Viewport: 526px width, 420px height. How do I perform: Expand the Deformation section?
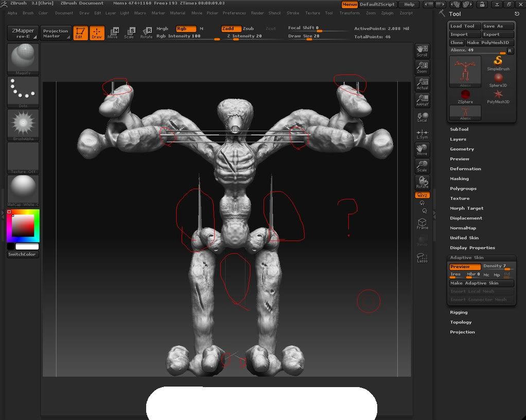465,169
